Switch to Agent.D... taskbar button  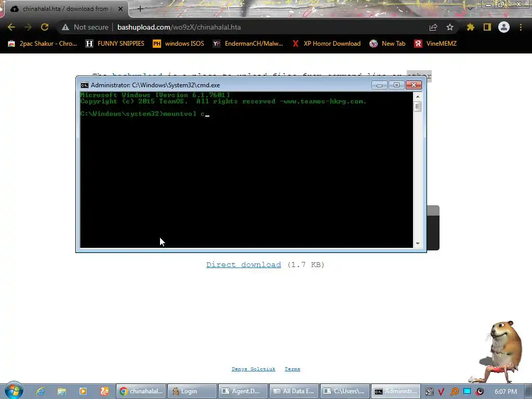point(243,391)
